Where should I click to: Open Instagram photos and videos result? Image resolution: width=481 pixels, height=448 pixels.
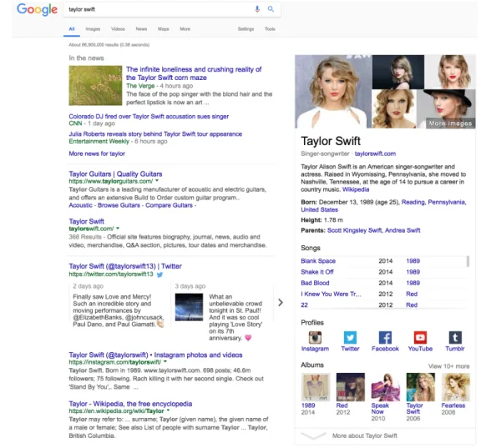click(x=155, y=355)
